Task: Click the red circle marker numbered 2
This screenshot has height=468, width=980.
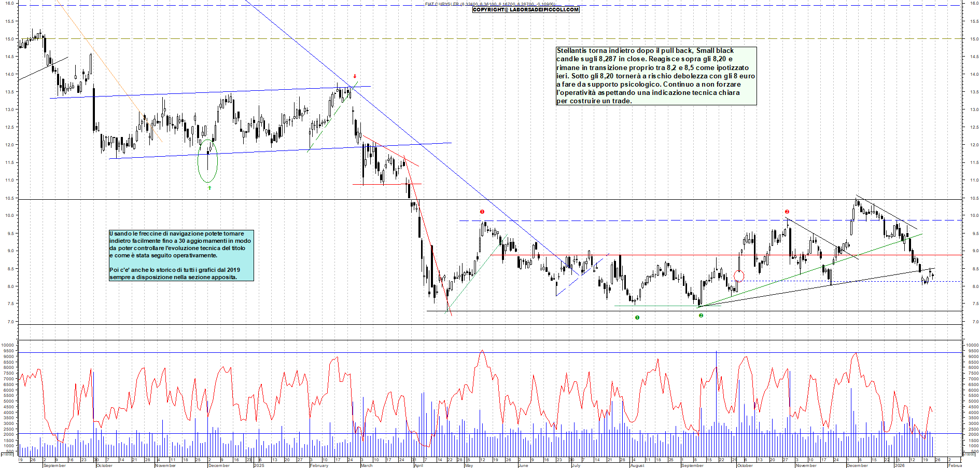Action: 787,212
